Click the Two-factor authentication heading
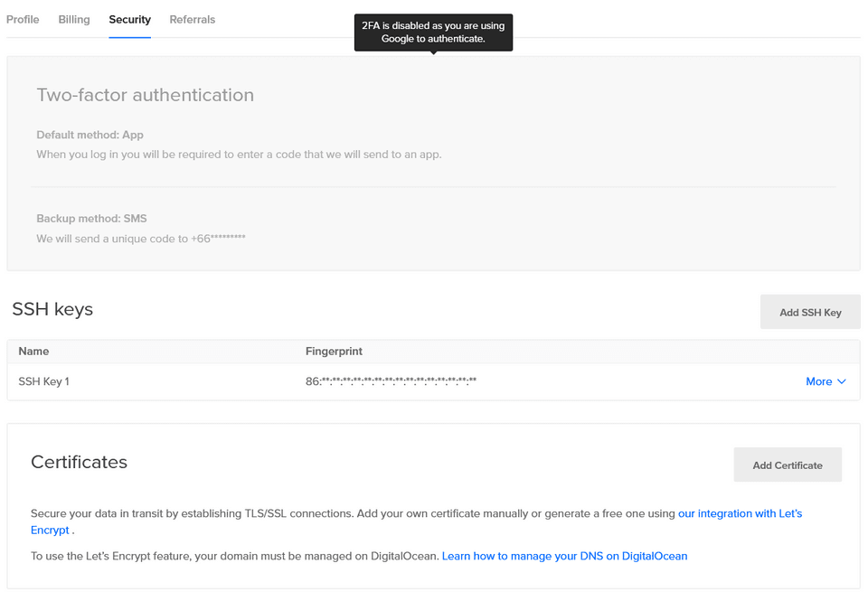The height and width of the screenshot is (601, 868). 145,95
